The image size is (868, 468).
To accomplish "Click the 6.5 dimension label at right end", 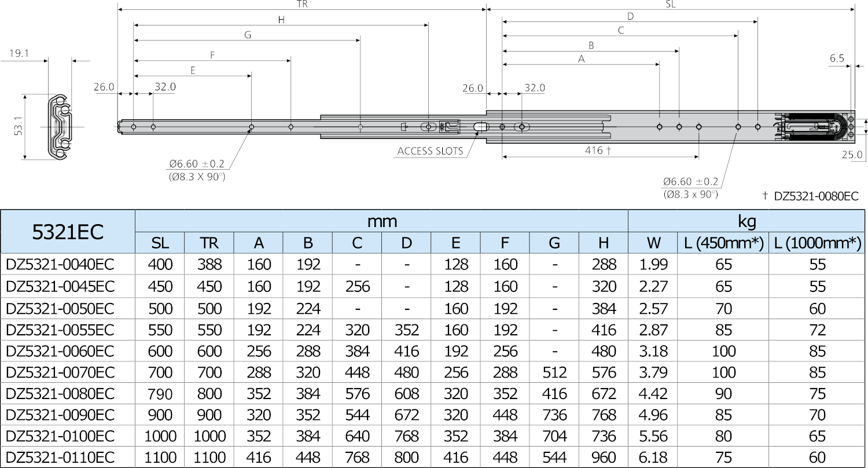I will click(837, 58).
